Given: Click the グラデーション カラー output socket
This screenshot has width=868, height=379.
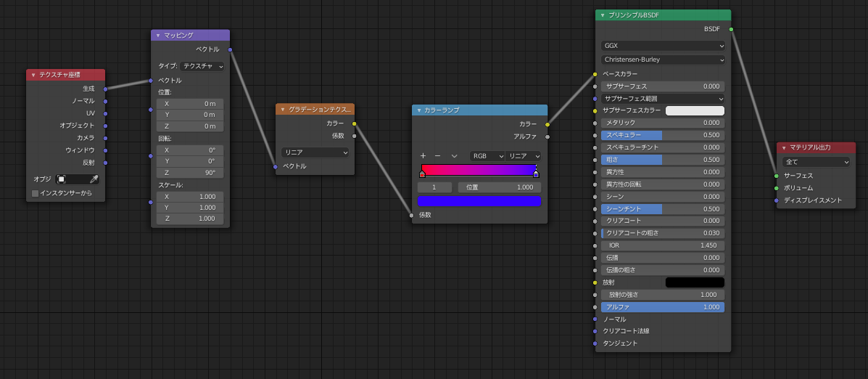Looking at the screenshot, I should pyautogui.click(x=355, y=123).
